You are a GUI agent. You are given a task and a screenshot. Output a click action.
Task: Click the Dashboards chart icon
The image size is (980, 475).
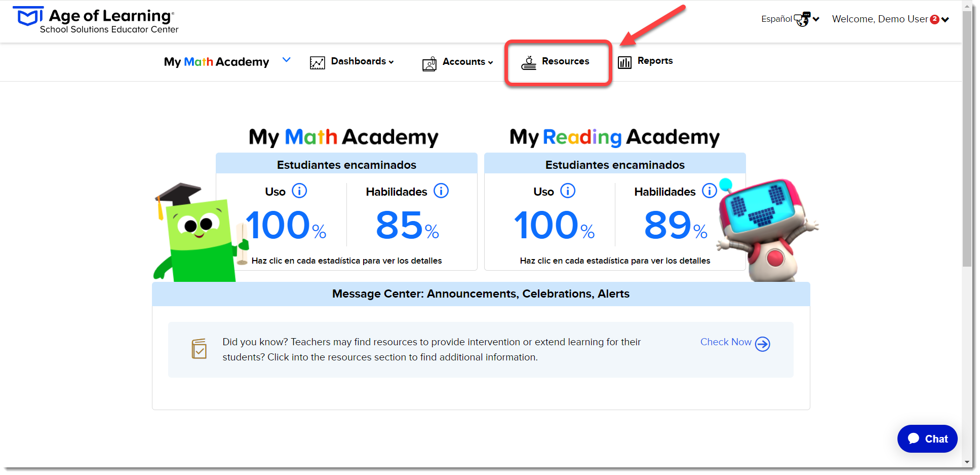coord(318,63)
